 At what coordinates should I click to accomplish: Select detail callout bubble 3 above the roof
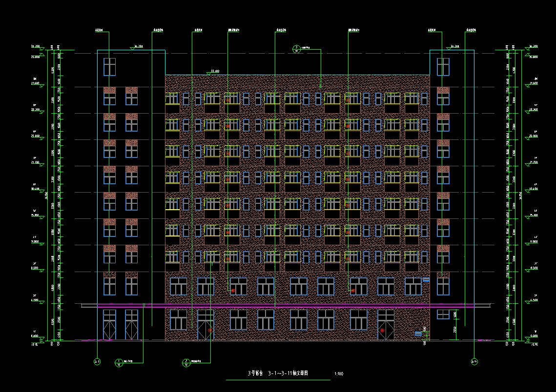[296, 48]
